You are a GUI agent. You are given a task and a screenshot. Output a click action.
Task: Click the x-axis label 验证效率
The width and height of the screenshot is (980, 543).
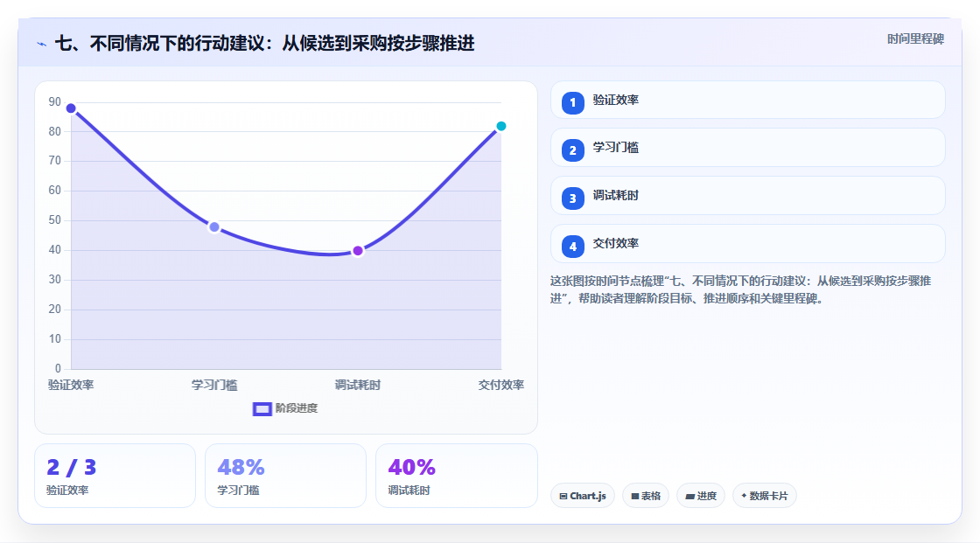71,385
